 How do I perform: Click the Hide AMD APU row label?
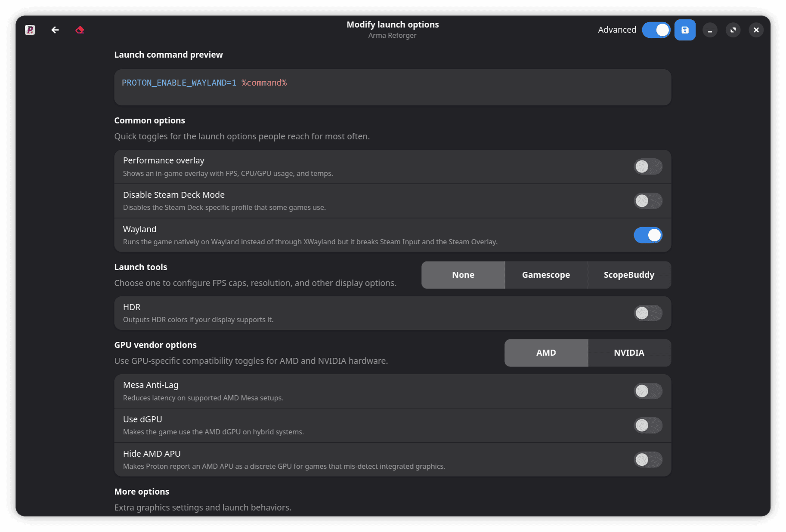(152, 454)
